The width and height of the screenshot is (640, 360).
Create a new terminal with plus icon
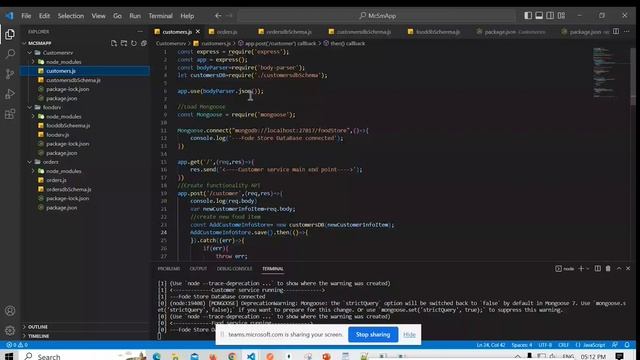click(x=581, y=269)
